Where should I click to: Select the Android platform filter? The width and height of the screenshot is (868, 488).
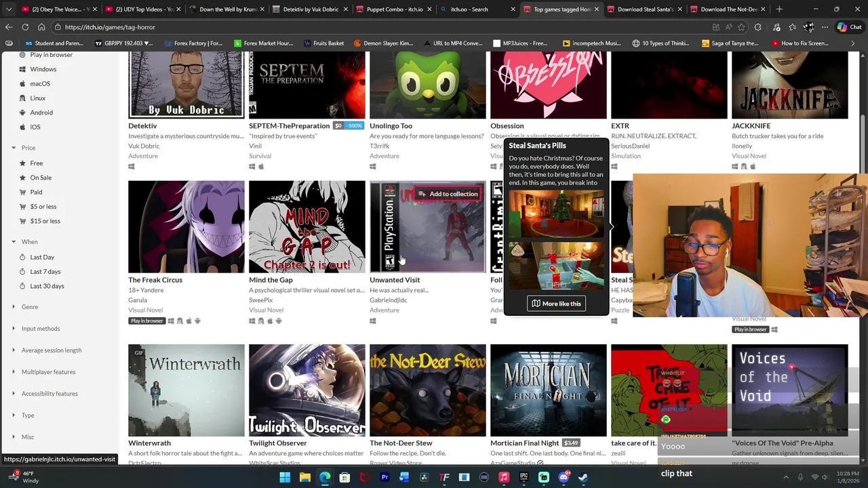point(41,113)
